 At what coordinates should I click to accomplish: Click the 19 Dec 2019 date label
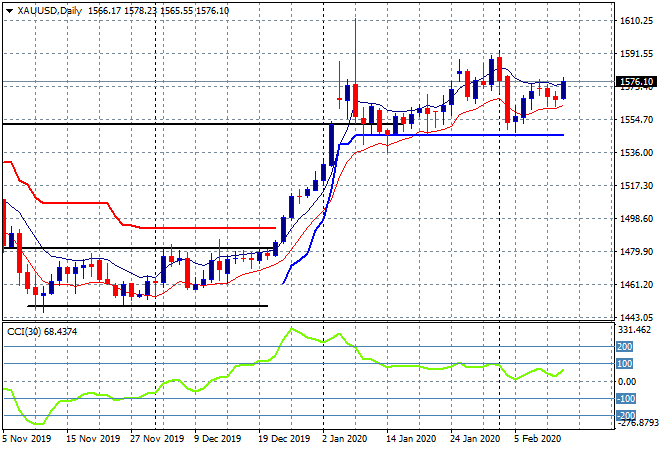tap(284, 439)
